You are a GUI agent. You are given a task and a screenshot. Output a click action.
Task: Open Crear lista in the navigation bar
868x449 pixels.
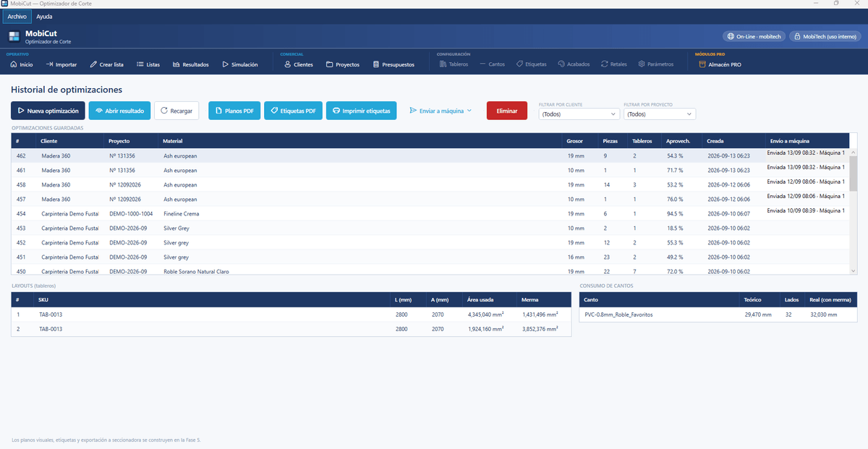tap(107, 64)
